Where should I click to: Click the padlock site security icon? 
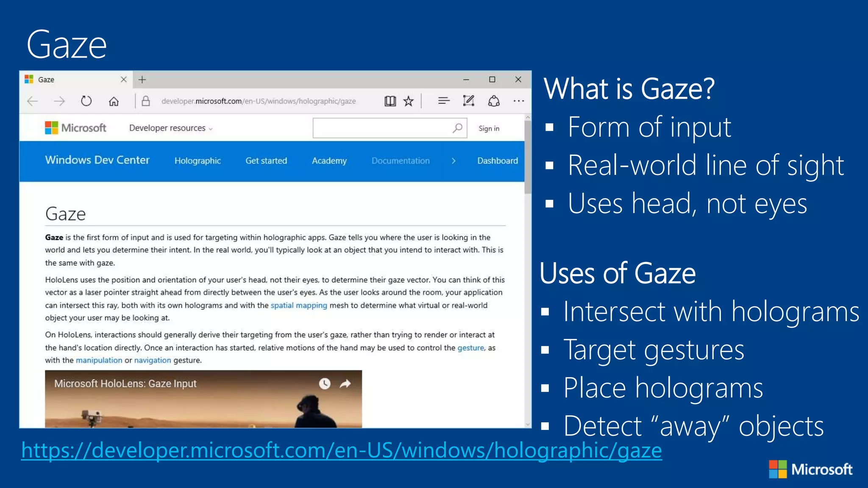point(146,101)
